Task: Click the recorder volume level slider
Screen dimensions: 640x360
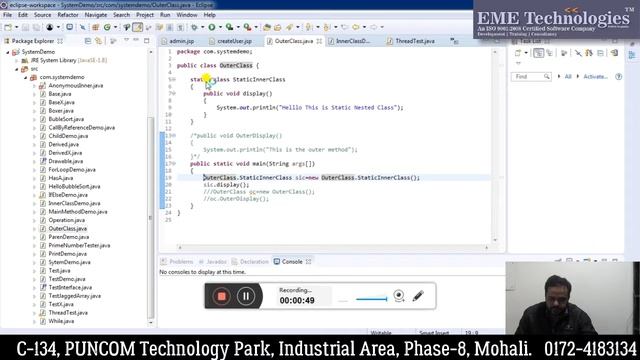Action: 371,300
